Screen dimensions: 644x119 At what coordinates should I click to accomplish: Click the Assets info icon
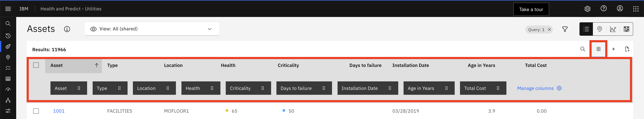point(67,29)
